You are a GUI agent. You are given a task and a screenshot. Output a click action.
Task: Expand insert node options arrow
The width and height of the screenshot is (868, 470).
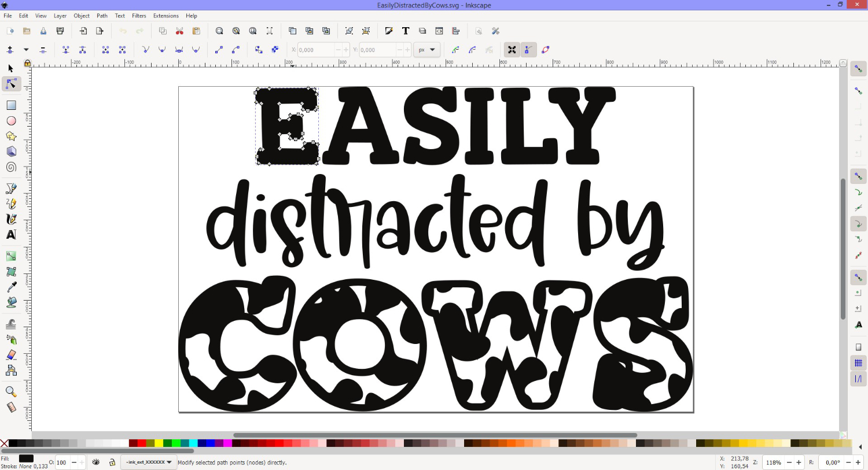pos(26,50)
